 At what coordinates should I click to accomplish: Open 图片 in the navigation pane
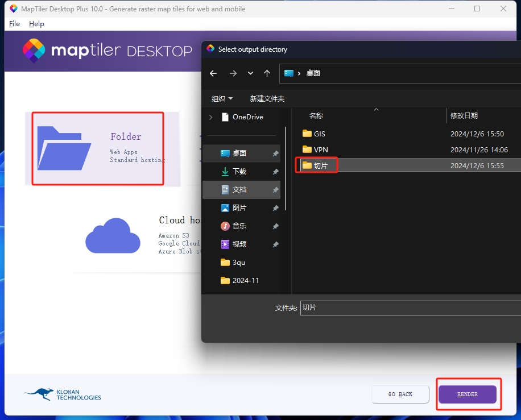[241, 208]
